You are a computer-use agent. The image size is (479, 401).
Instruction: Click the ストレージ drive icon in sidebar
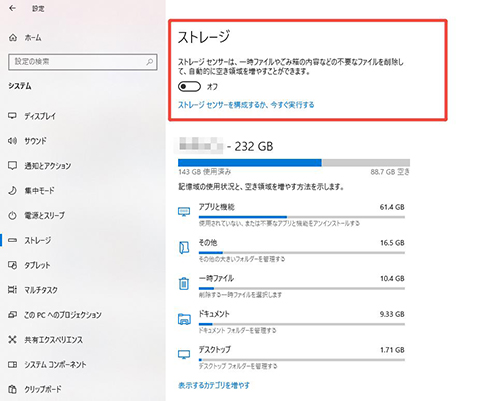pos(12,240)
